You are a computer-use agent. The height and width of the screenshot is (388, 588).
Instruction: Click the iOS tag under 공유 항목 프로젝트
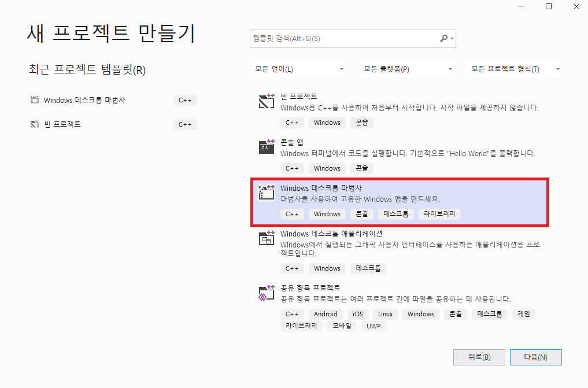pos(358,314)
